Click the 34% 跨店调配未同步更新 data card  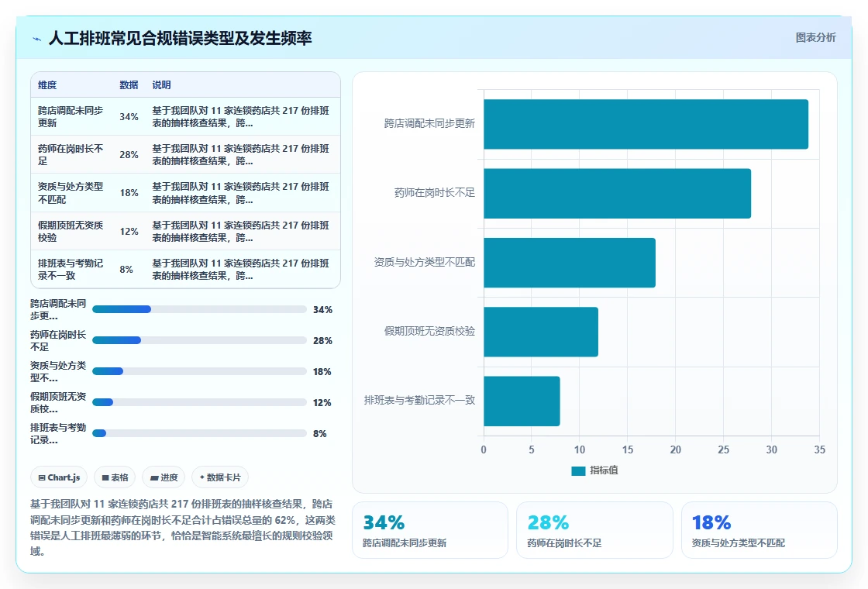pos(430,530)
